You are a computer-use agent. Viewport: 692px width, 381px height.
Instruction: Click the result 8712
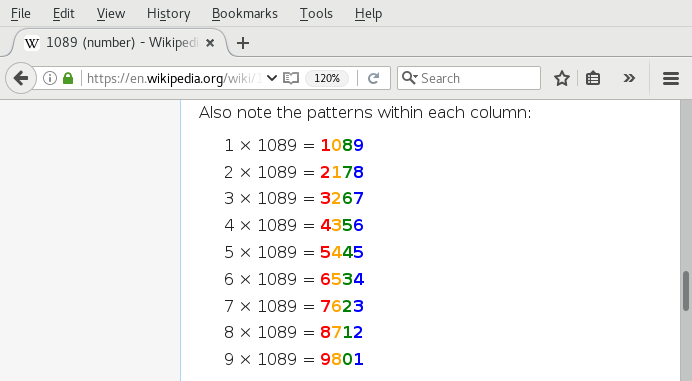click(x=342, y=332)
